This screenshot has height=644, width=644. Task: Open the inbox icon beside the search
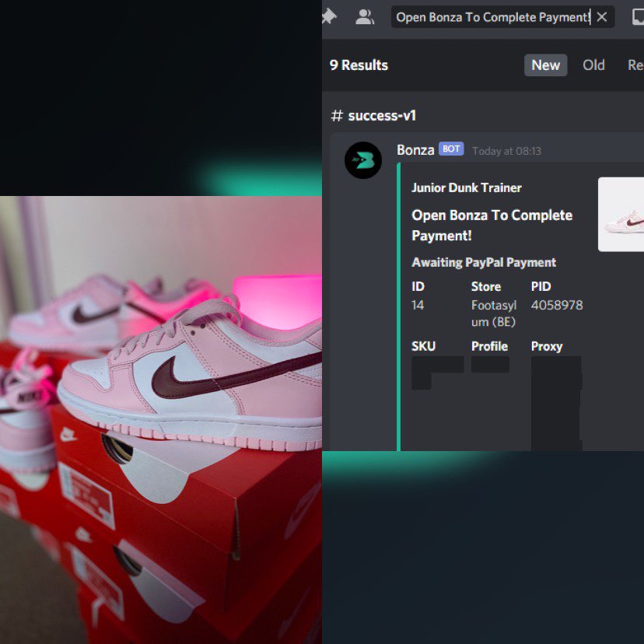638,17
